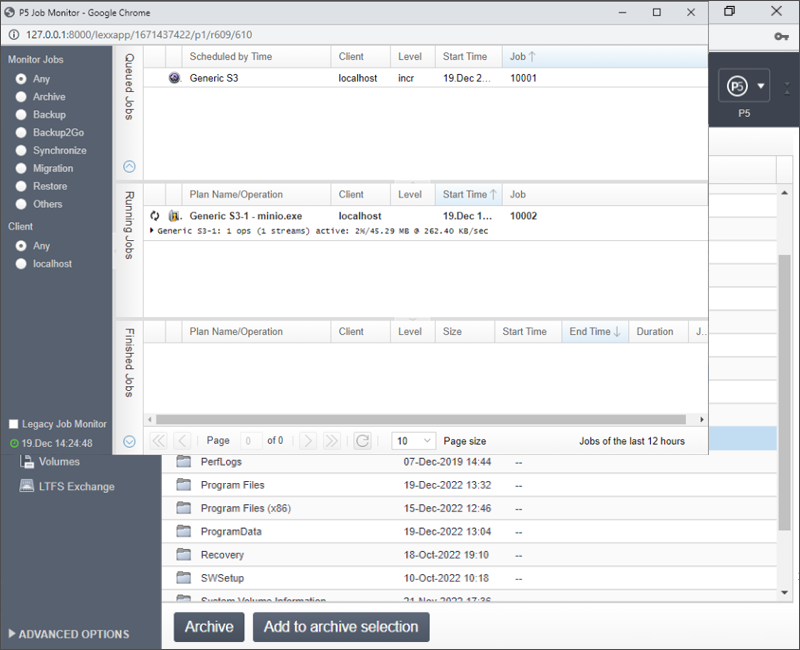
Task: Go to next page of finished jobs
Action: tap(308, 440)
